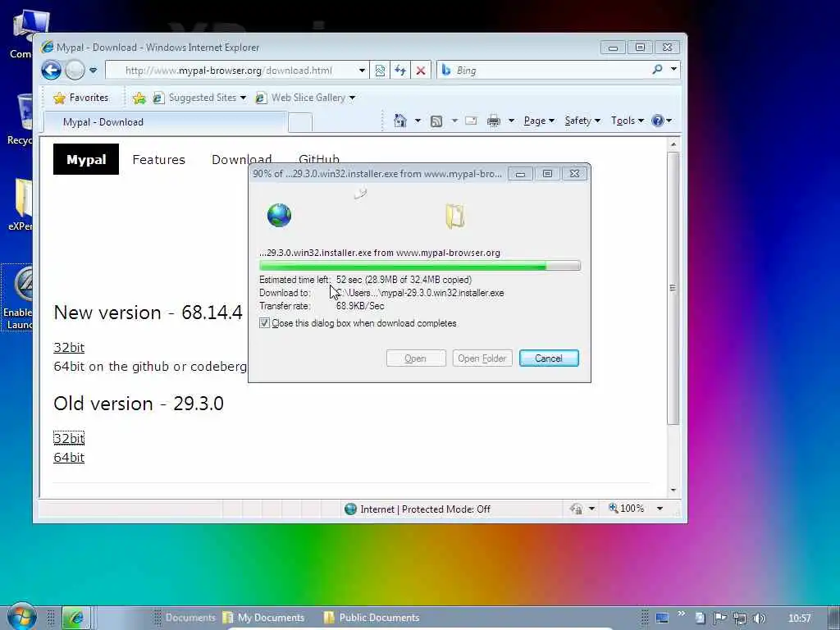The height and width of the screenshot is (630, 840).
Task: Click page scrollbar up arrow
Action: (673, 144)
